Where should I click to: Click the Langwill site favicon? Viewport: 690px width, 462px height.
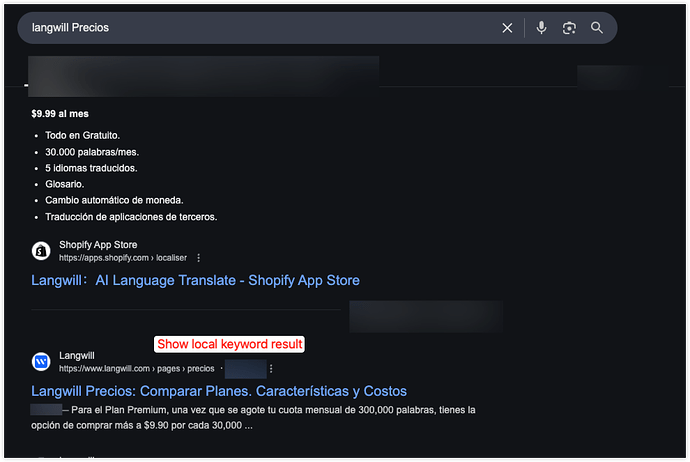pos(41,362)
